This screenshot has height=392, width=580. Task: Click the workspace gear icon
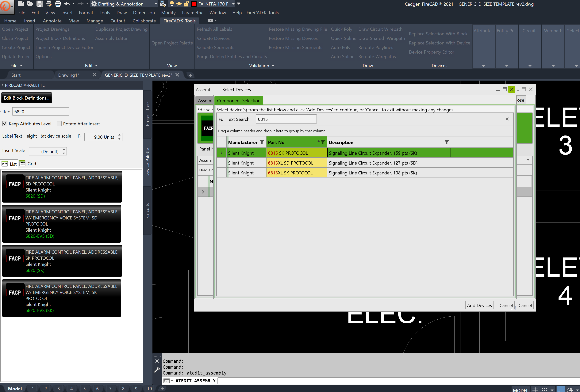pos(94,4)
